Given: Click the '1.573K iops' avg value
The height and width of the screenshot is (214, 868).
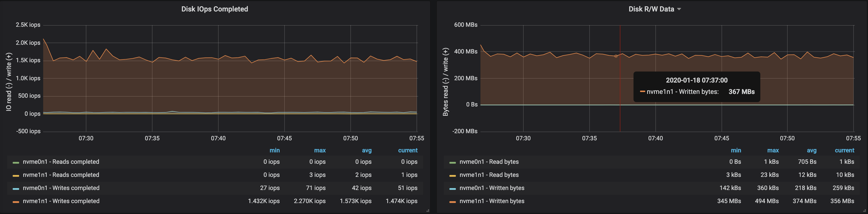Looking at the screenshot, I should 356,201.
